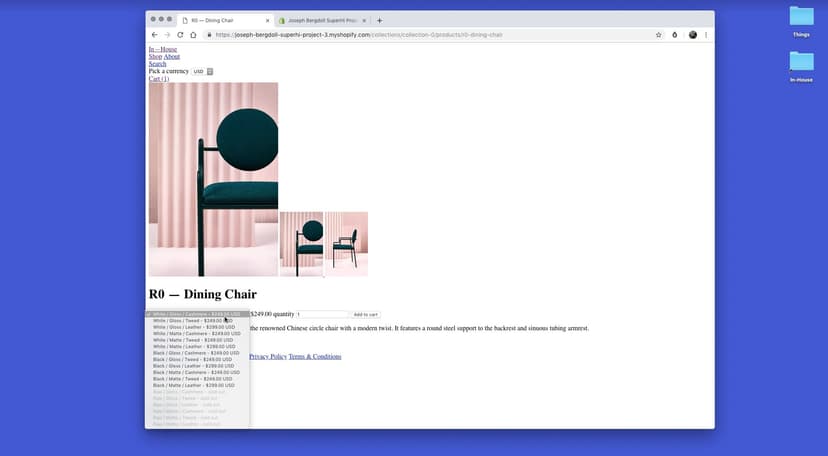828x456 pixels.
Task: Bookmark this page with the star icon
Action: 658,35
